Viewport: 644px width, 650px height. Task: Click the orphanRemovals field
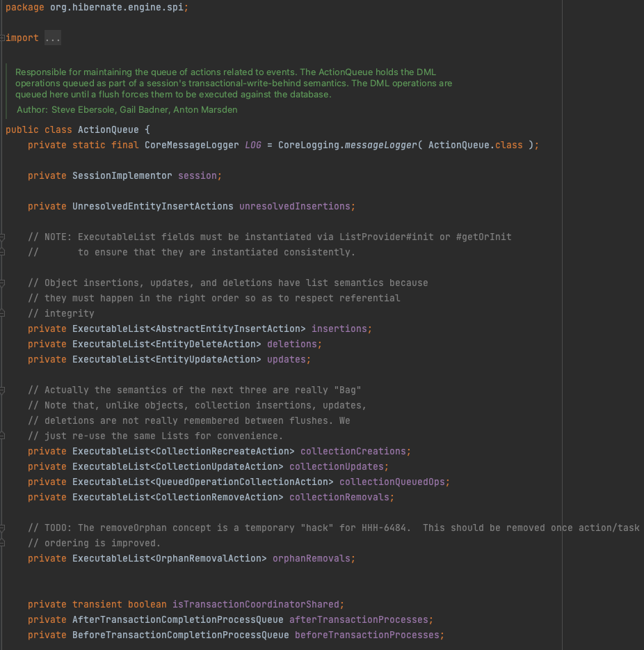pyautogui.click(x=311, y=559)
